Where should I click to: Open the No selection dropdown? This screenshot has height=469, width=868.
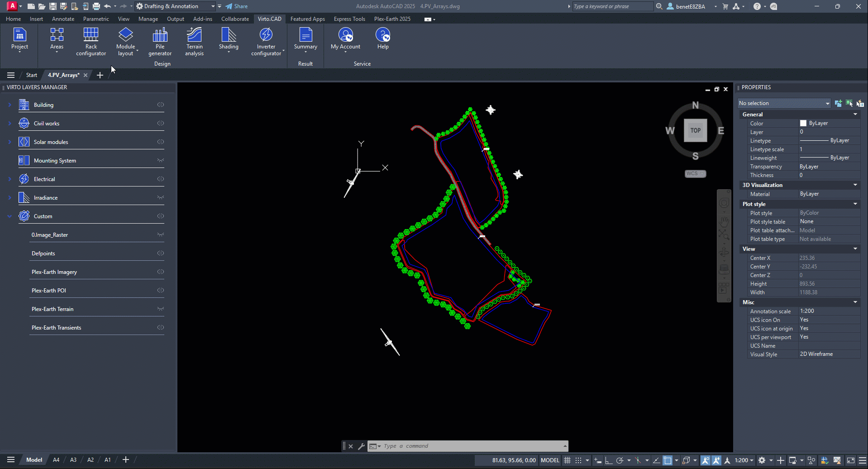(784, 103)
